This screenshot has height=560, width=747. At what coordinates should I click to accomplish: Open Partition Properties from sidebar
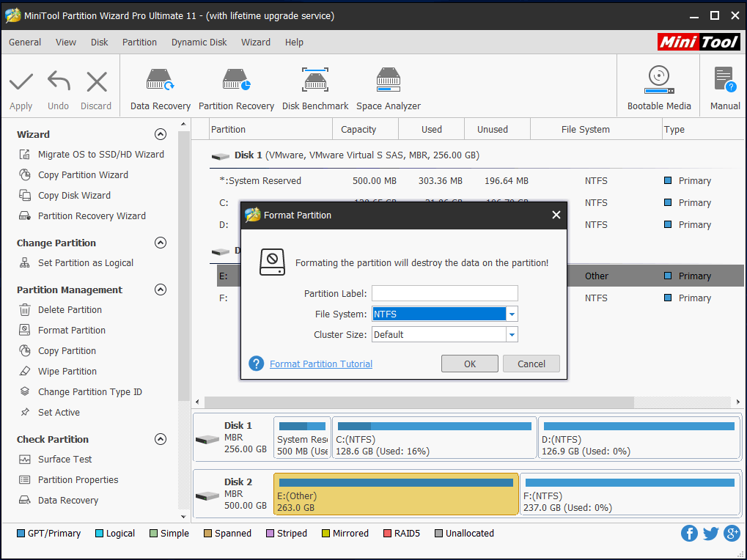68,479
